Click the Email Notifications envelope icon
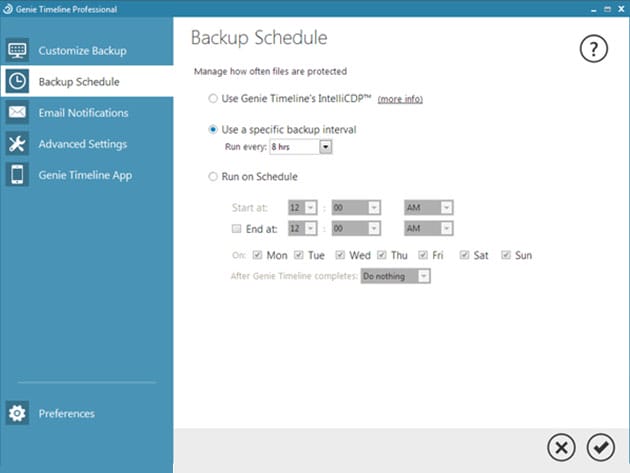 [x=17, y=113]
